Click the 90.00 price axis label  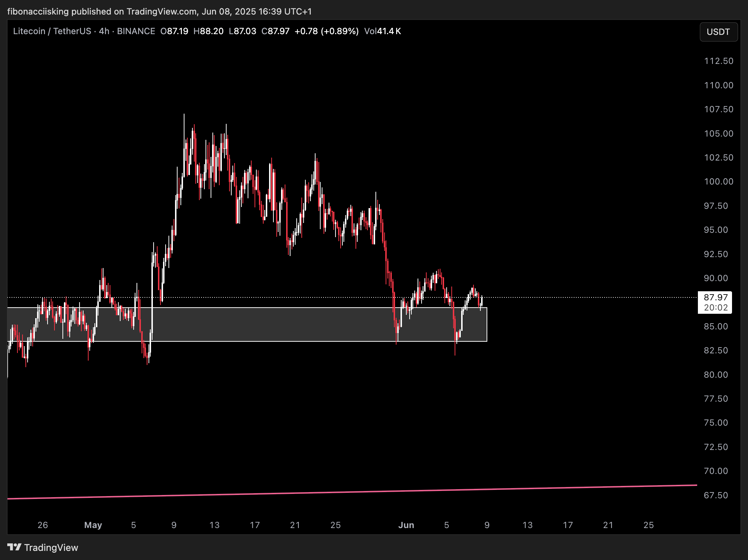point(716,278)
